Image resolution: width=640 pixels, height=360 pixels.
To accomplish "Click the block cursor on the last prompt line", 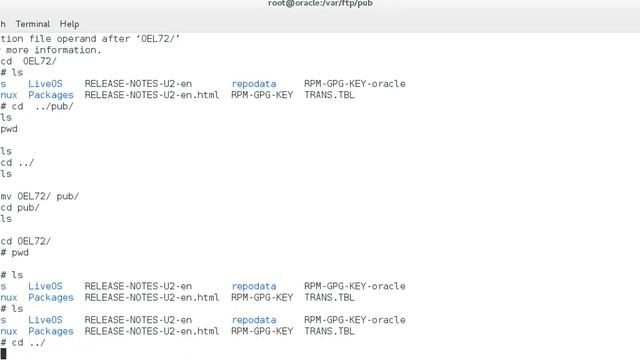I will point(4,353).
